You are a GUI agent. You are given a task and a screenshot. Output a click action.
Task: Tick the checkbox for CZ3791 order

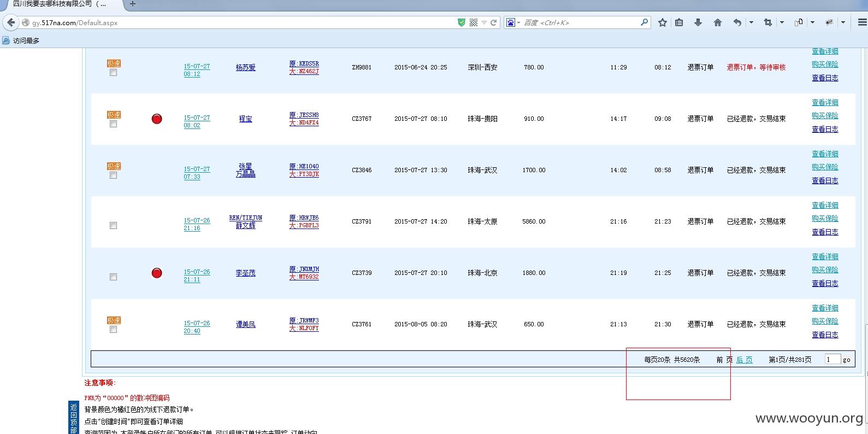point(113,226)
